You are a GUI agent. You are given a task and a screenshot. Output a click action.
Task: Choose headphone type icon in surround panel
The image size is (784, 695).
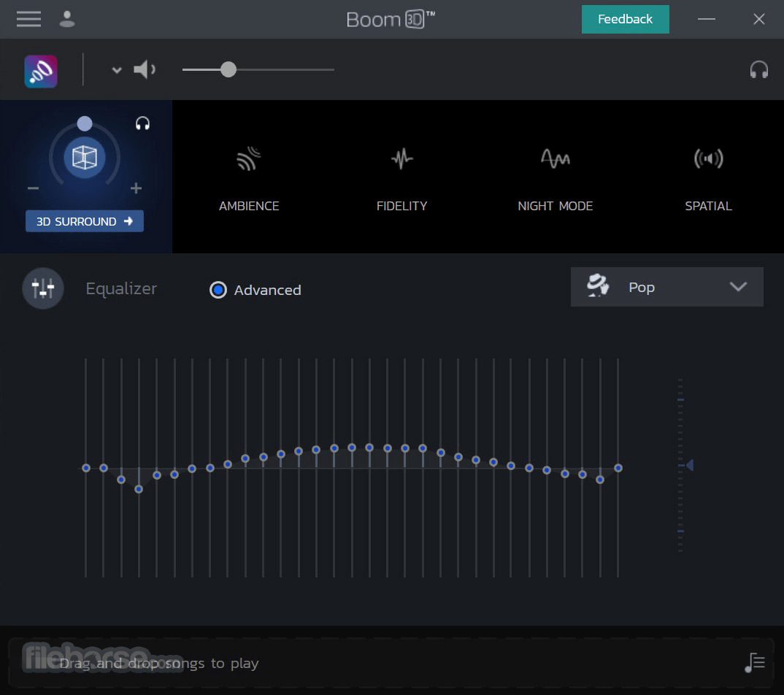(142, 123)
